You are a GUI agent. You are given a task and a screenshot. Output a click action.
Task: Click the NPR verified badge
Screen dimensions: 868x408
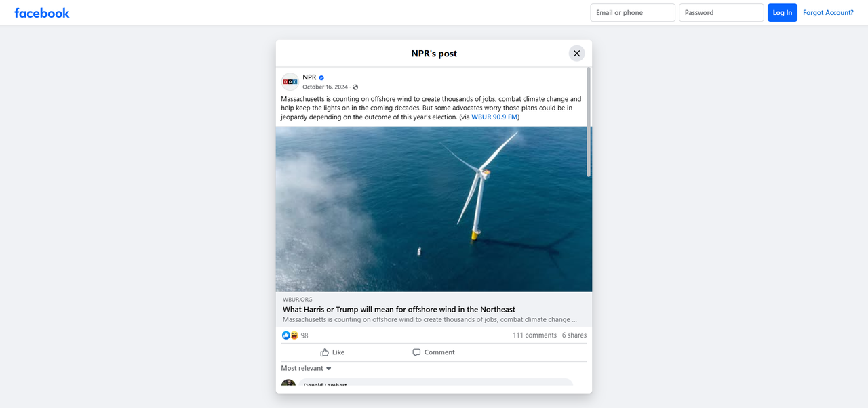[321, 77]
